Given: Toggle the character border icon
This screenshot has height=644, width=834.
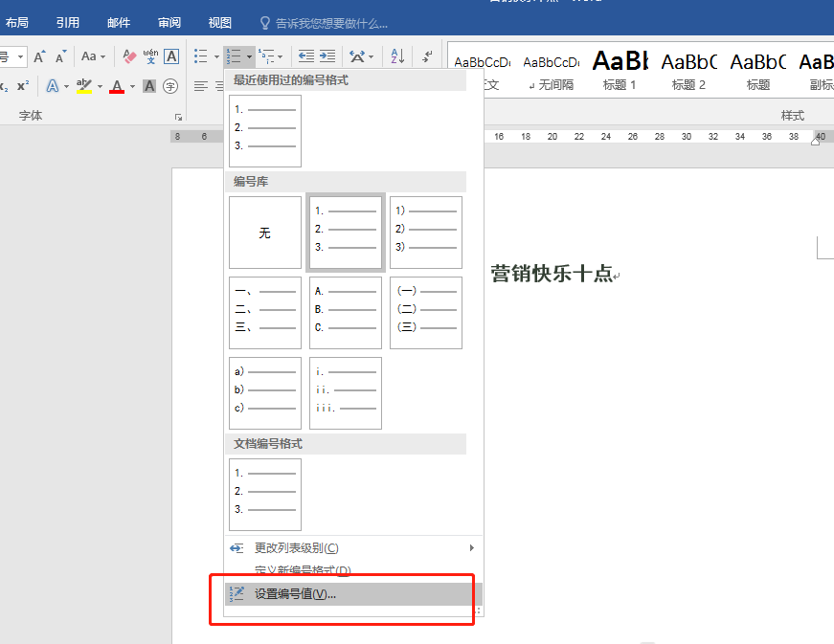Looking at the screenshot, I should 171,56.
